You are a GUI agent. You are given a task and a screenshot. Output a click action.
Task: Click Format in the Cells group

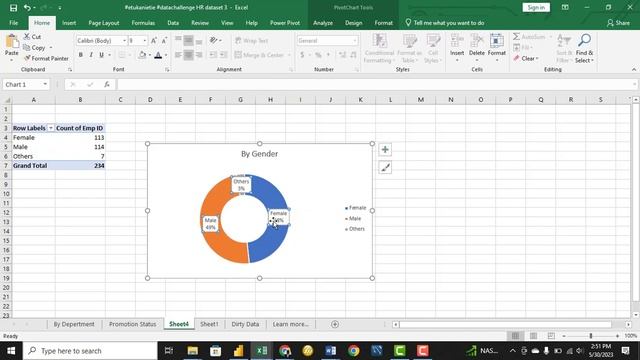[496, 48]
